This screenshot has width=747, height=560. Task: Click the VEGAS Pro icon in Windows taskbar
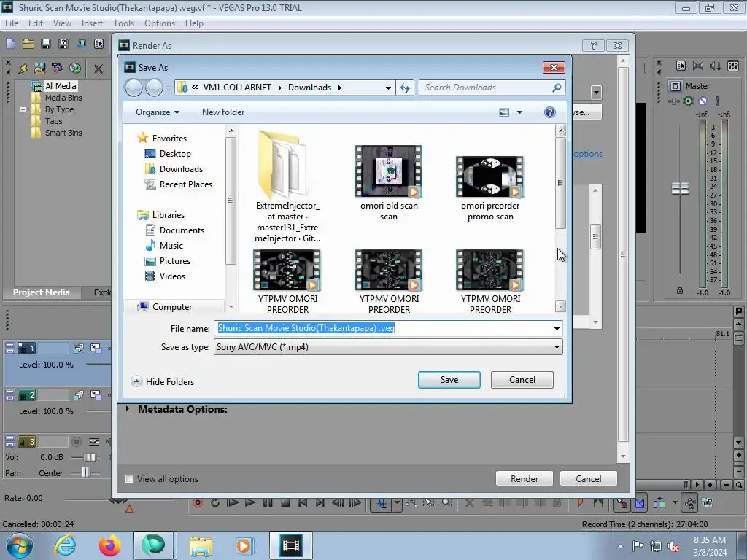point(291,545)
